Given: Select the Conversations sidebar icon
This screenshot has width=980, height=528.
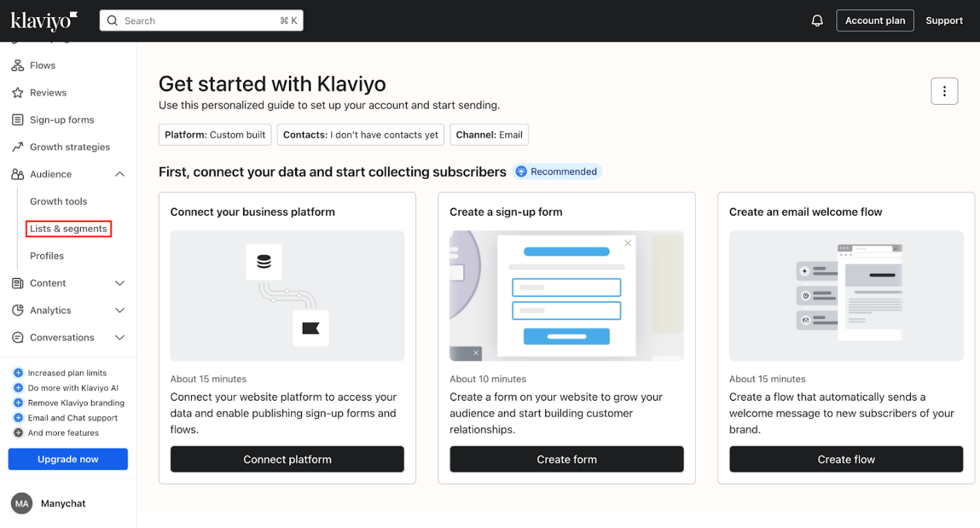Looking at the screenshot, I should pyautogui.click(x=16, y=337).
